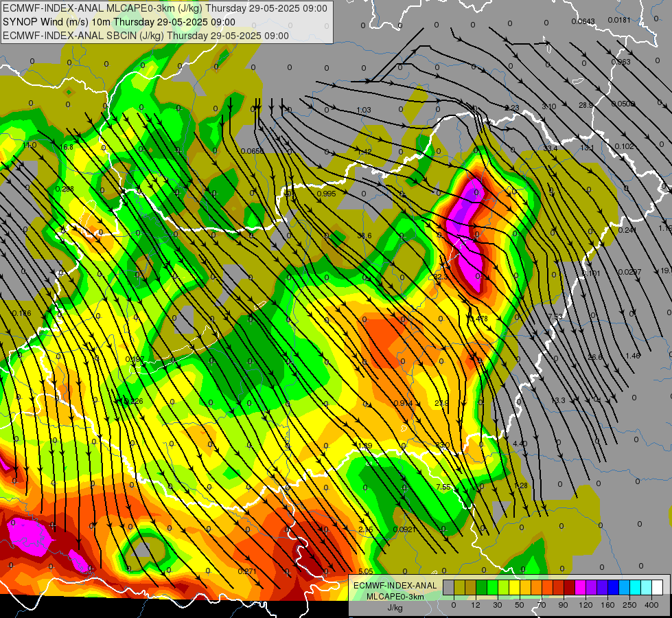Viewport: 672px width, 618px height.
Task: Click the J/kg unit label in legend
Action: [x=395, y=608]
